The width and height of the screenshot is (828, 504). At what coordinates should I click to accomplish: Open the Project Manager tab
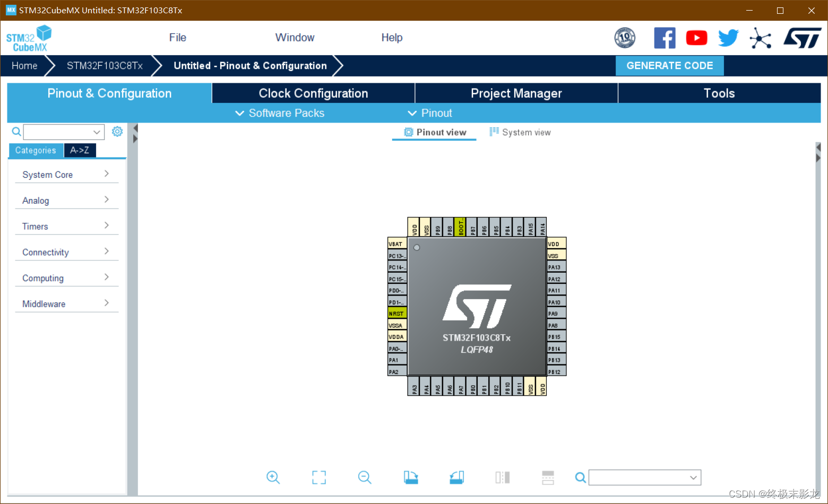click(516, 93)
